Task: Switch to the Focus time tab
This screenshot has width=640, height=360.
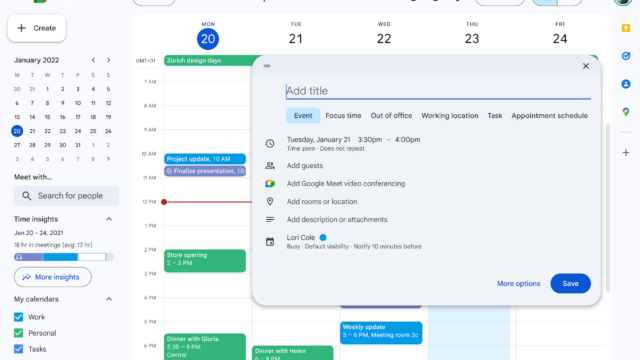Action: coord(343,116)
